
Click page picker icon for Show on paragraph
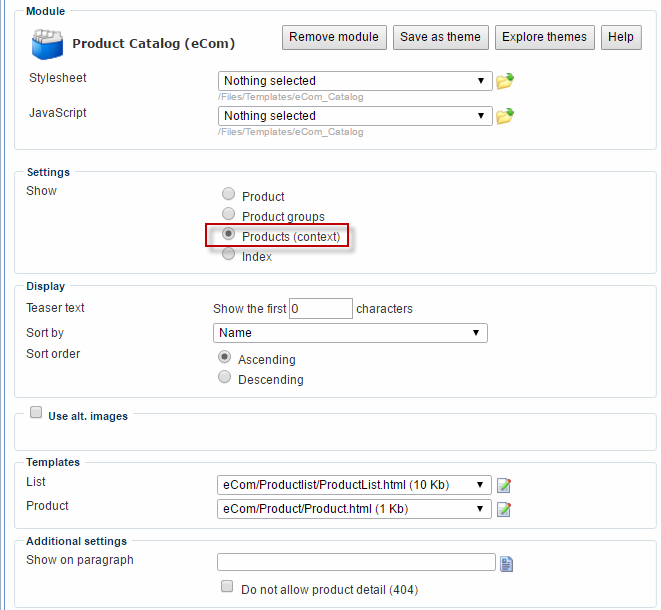pyautogui.click(x=507, y=563)
